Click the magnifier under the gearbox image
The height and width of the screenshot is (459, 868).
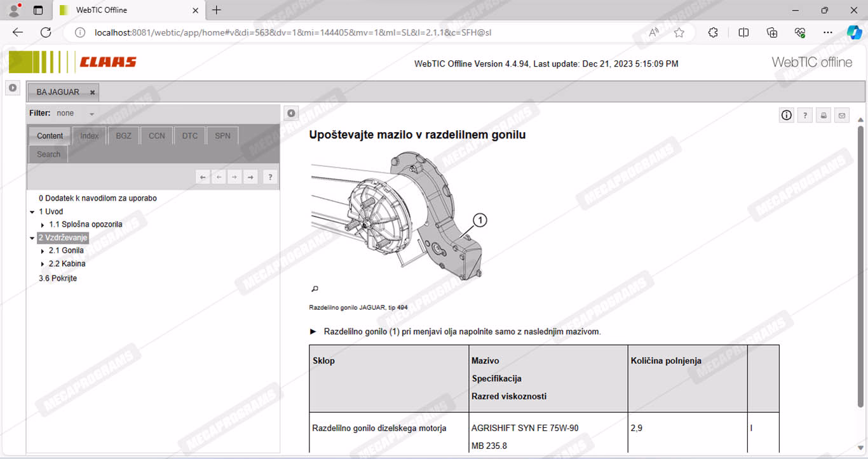315,289
